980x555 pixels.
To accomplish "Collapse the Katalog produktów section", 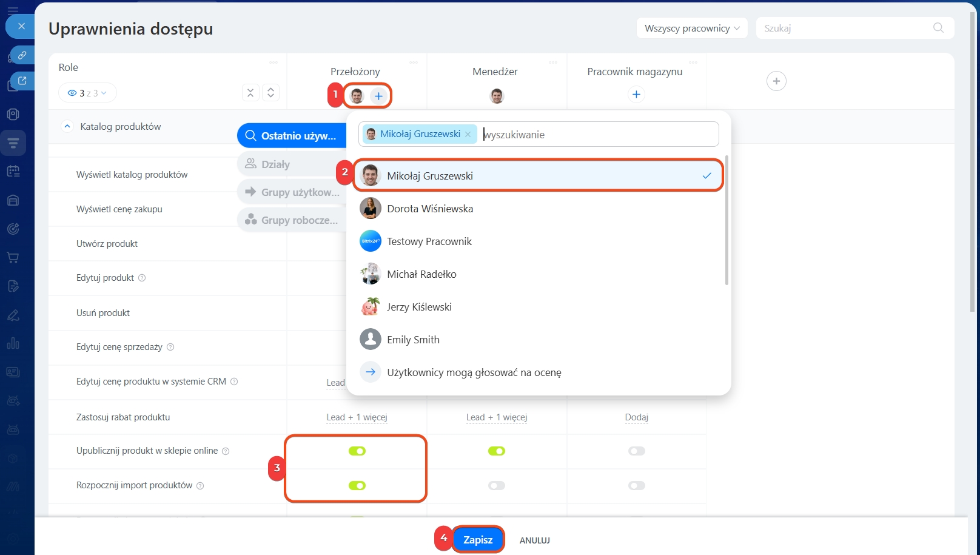I will [67, 127].
